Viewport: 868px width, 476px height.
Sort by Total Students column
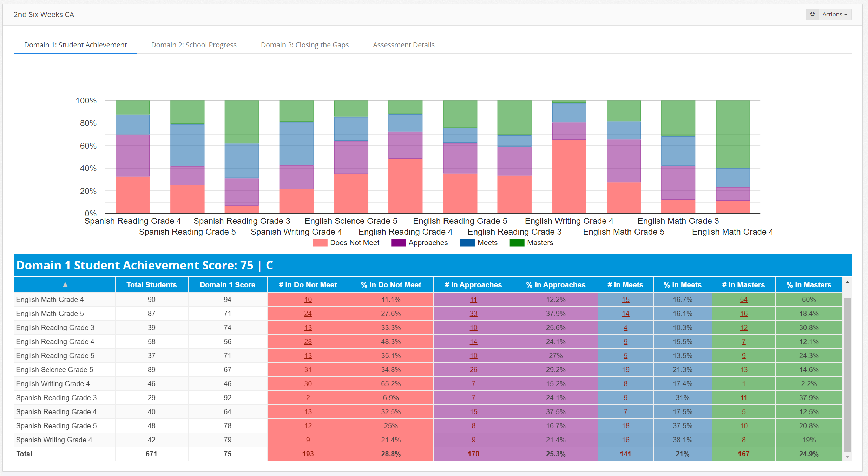[x=151, y=285]
